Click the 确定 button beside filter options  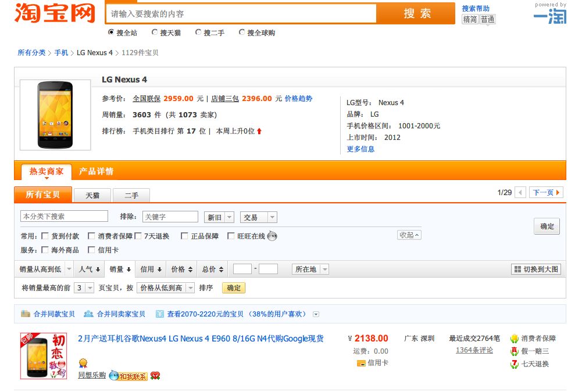547,226
